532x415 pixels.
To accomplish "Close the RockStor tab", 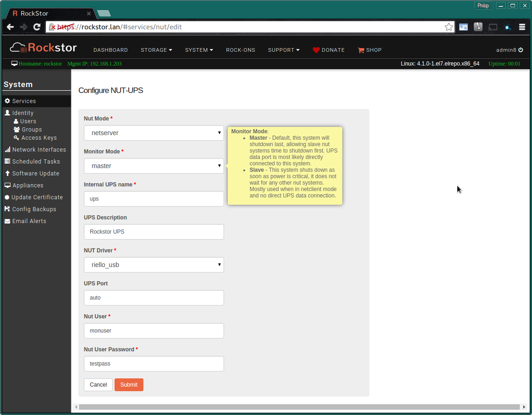I will pyautogui.click(x=88, y=14).
